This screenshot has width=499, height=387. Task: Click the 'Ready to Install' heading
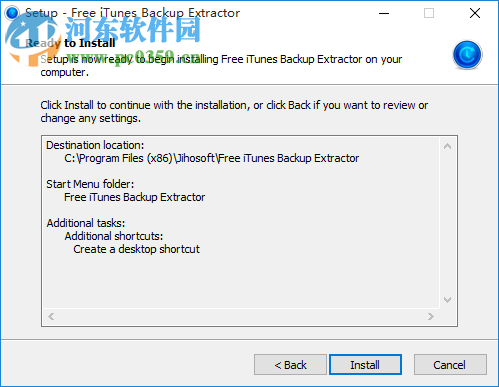[x=70, y=43]
